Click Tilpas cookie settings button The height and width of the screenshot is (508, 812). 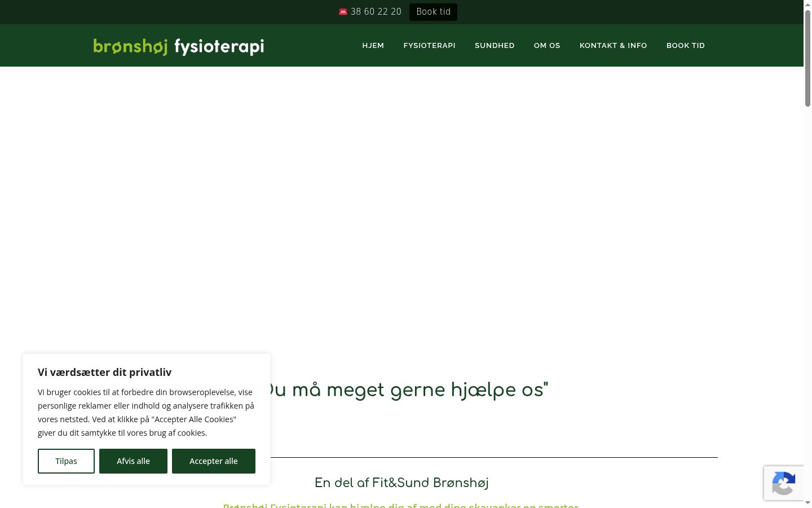[x=66, y=461]
